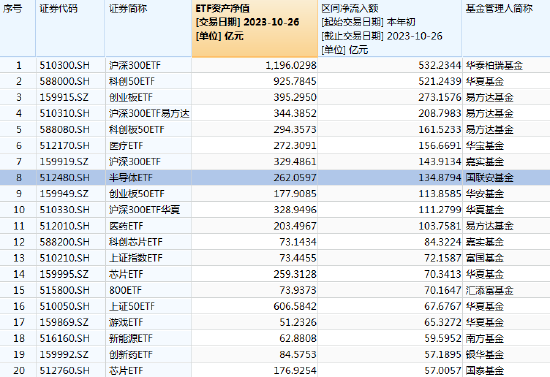Image resolution: width=550 pixels, height=377 pixels.
Task: Click manager cell 华安基金
Action: 485,194
